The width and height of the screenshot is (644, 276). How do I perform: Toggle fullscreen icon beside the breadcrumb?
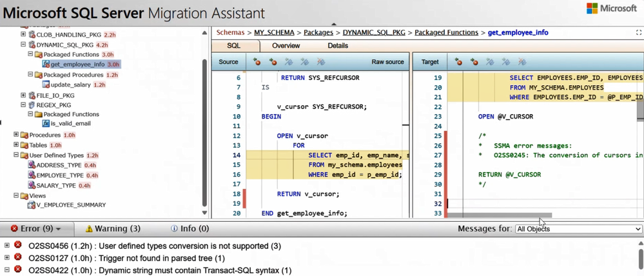click(639, 32)
